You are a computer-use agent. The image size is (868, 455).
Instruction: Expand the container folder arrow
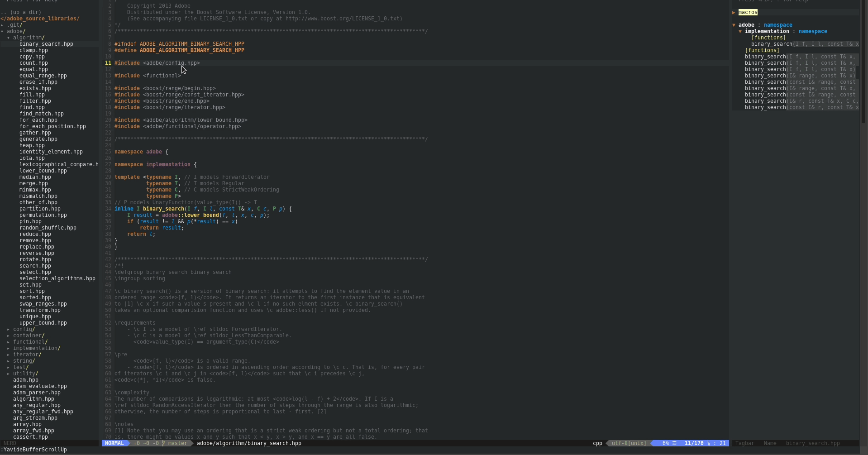9,335
